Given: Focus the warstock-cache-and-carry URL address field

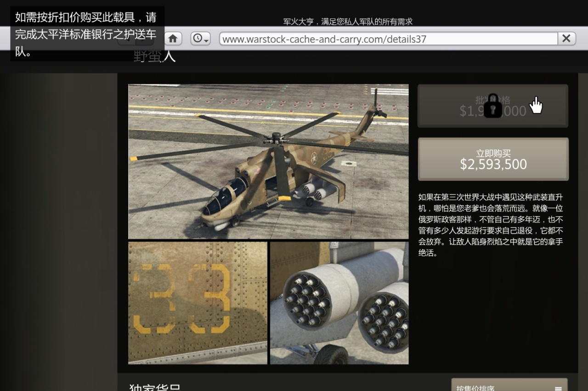Looking at the screenshot, I should point(389,39).
